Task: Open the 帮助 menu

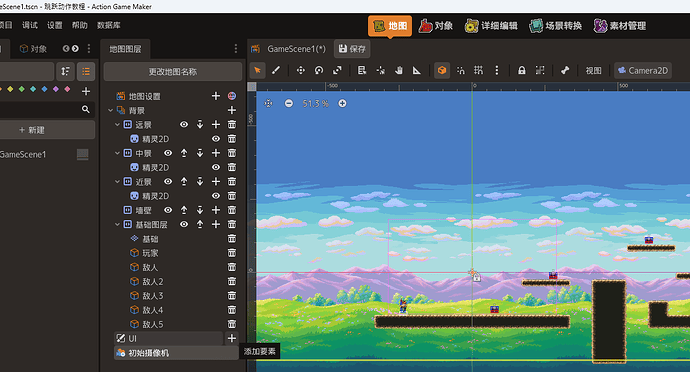Action: click(80, 25)
